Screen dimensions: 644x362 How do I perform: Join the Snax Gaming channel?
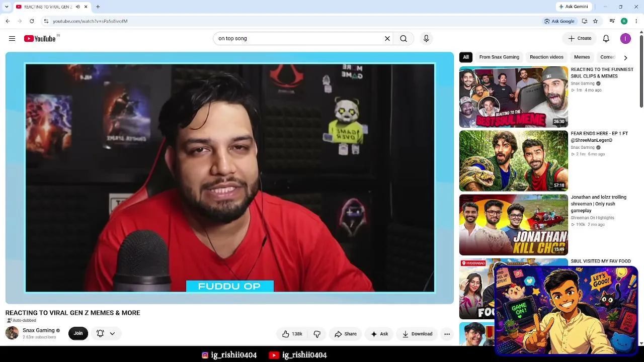tap(78, 333)
